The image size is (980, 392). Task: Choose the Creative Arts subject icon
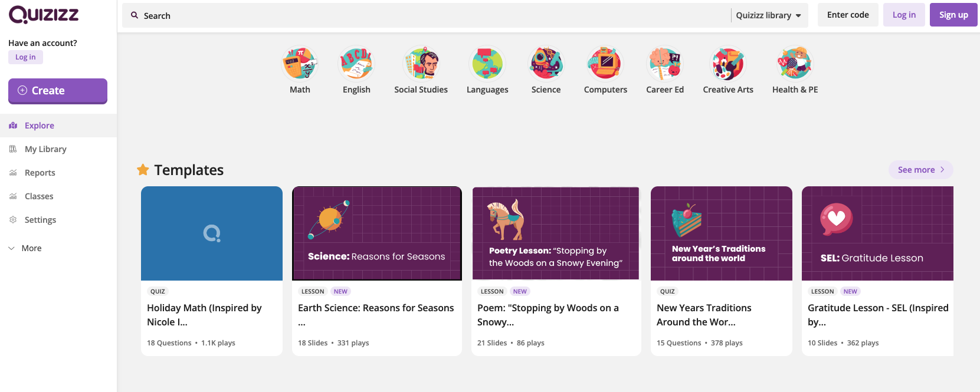[728, 64]
